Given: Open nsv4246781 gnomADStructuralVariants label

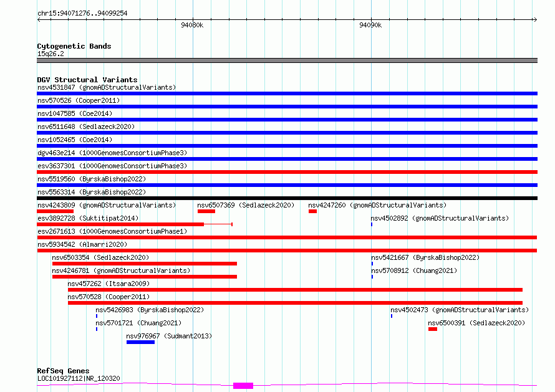Looking at the screenshot, I should 121,270.
